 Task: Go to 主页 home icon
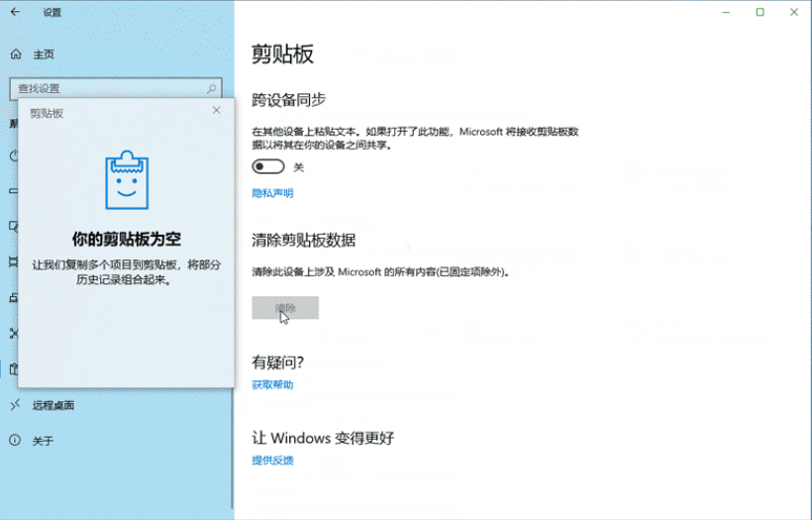click(16, 54)
